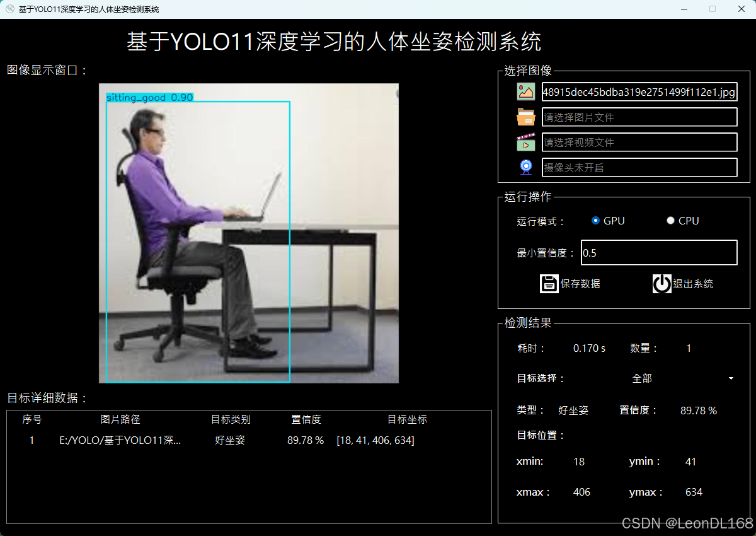The height and width of the screenshot is (536, 756).
Task: Close the application window
Action: pos(742,9)
